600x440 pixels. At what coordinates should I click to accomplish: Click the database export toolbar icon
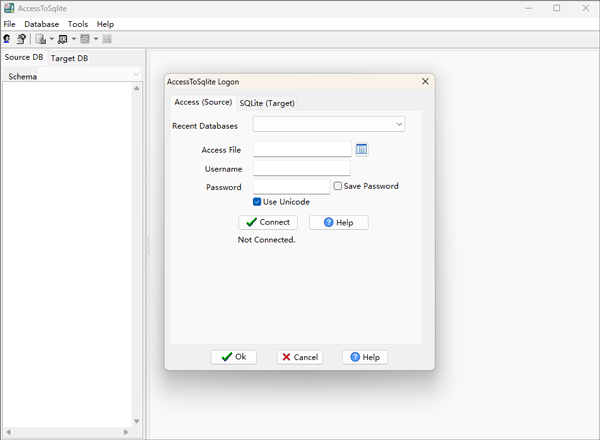click(x=41, y=39)
